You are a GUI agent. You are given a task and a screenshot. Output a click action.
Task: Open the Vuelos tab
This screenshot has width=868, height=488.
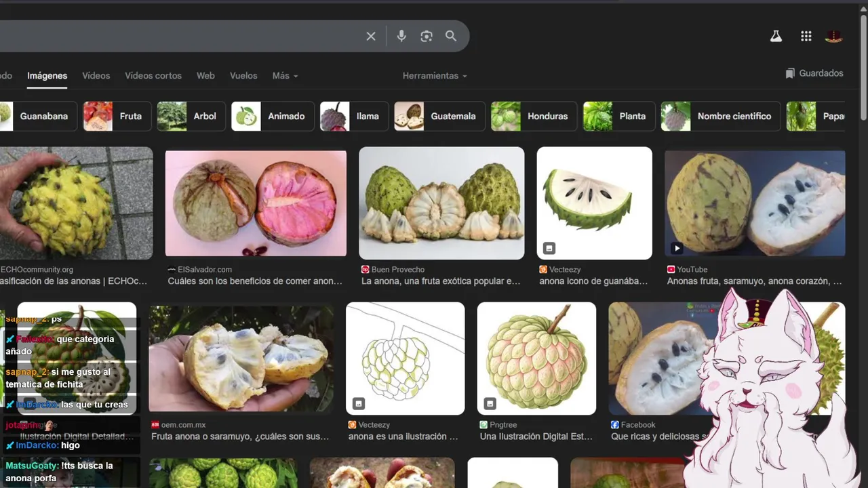coord(243,76)
